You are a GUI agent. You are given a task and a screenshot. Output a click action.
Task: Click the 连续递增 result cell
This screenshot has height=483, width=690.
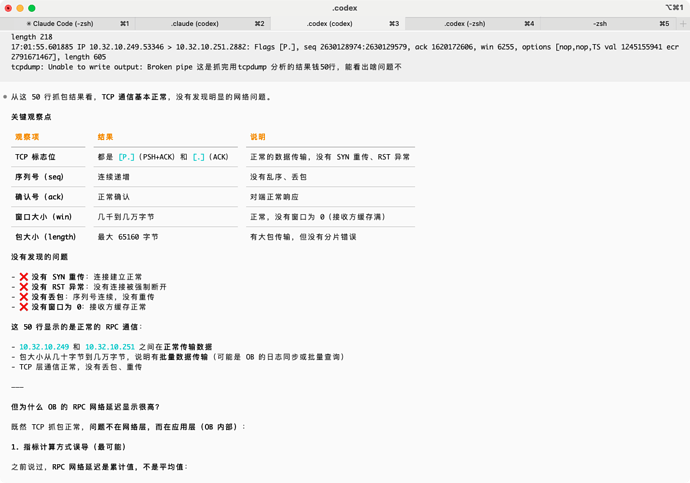click(x=114, y=177)
